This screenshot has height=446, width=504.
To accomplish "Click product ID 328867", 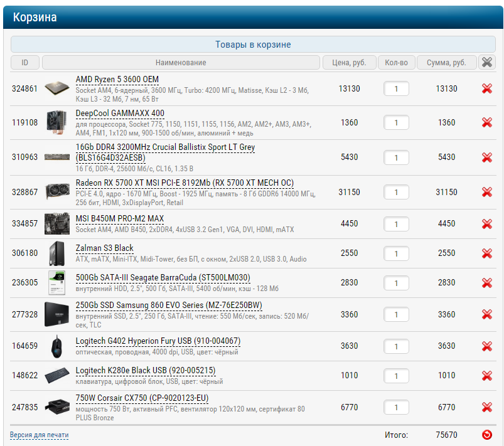I will click(24, 192).
